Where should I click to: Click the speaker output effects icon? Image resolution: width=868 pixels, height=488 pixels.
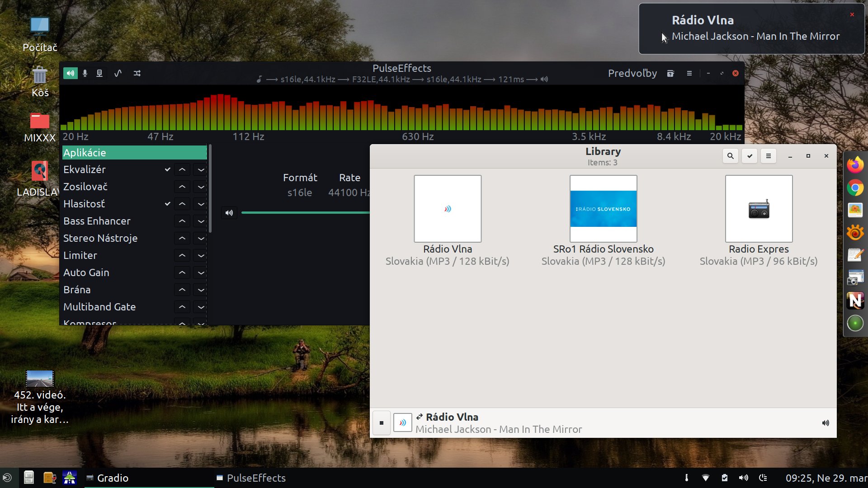71,73
